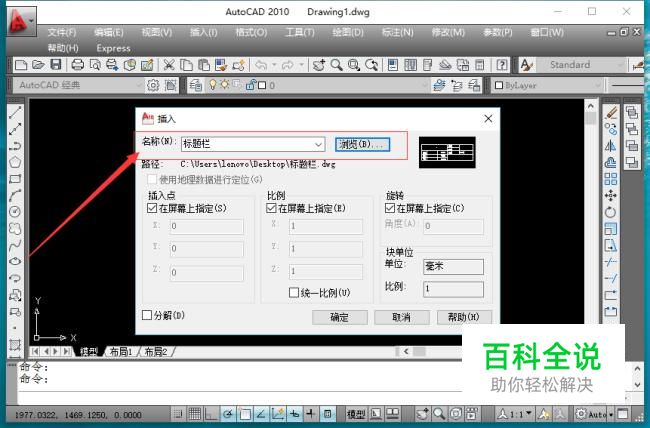Image resolution: width=650 pixels, height=428 pixels.
Task: Click the New drawing icon
Action: pos(21,65)
